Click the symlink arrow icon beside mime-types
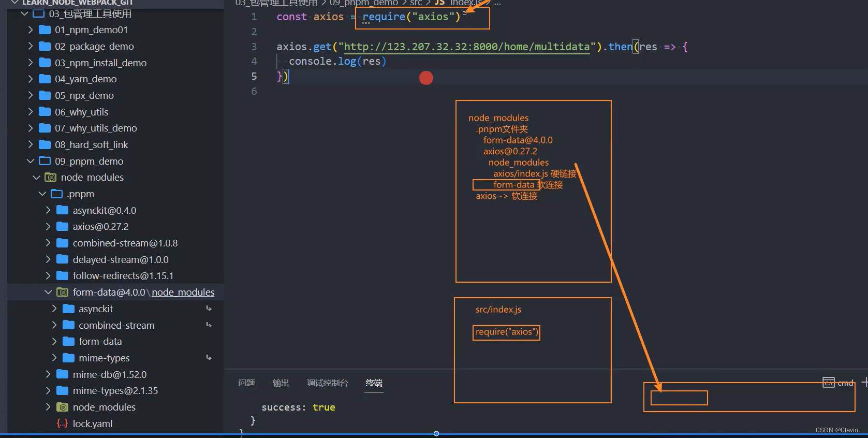Screen dimensions: 868x438 pyautogui.click(x=209, y=358)
